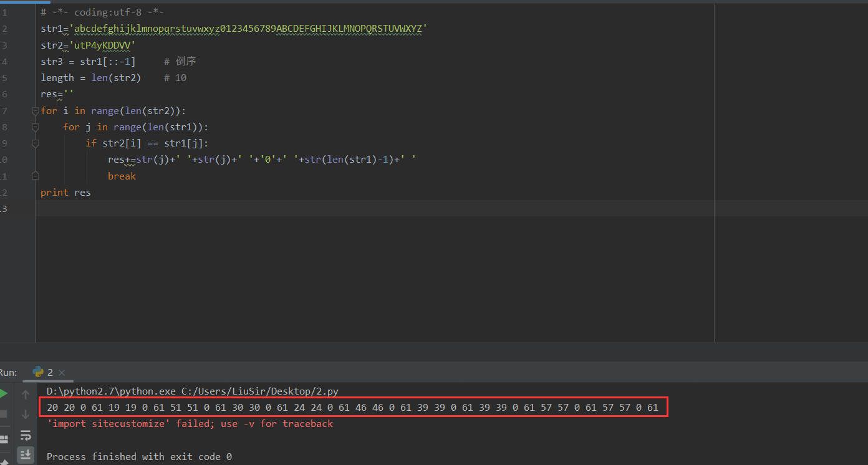Image resolution: width=868 pixels, height=465 pixels.
Task: Click the gray stop process icon
Action: [3, 414]
